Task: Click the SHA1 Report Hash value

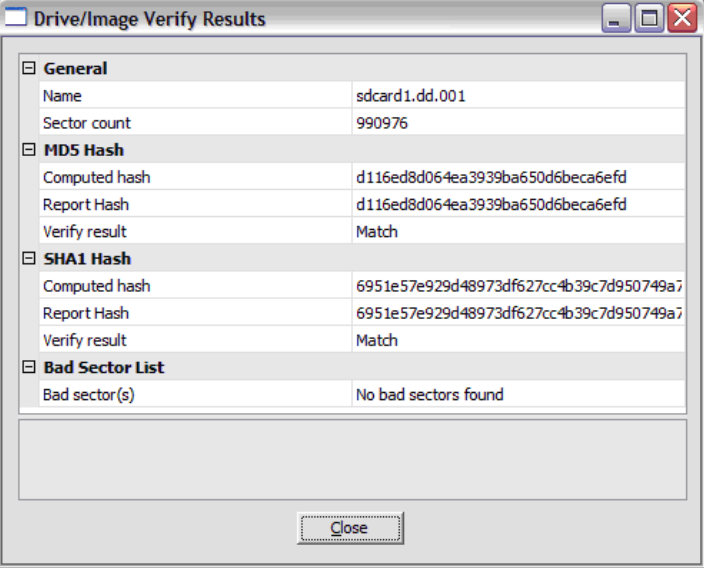Action: pos(515,313)
